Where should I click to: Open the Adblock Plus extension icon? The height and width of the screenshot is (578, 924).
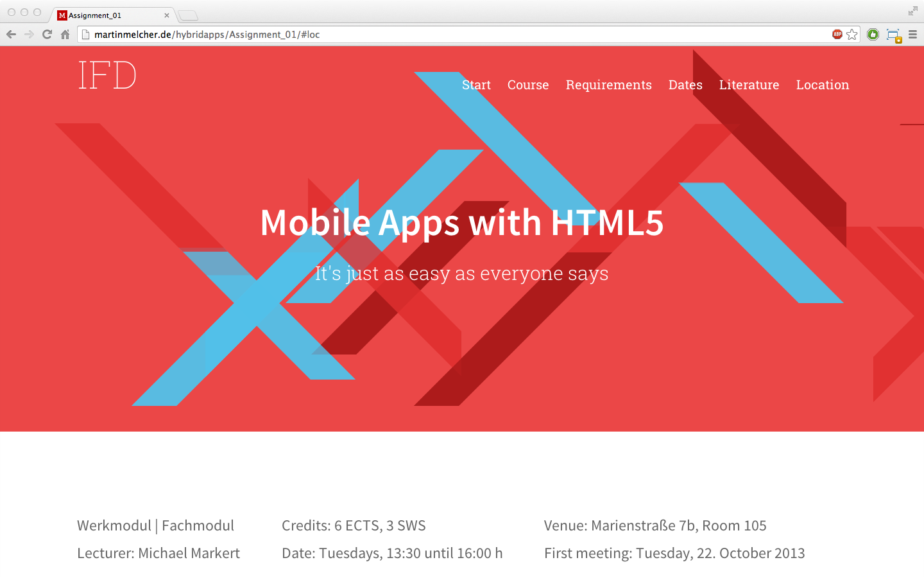tap(837, 35)
